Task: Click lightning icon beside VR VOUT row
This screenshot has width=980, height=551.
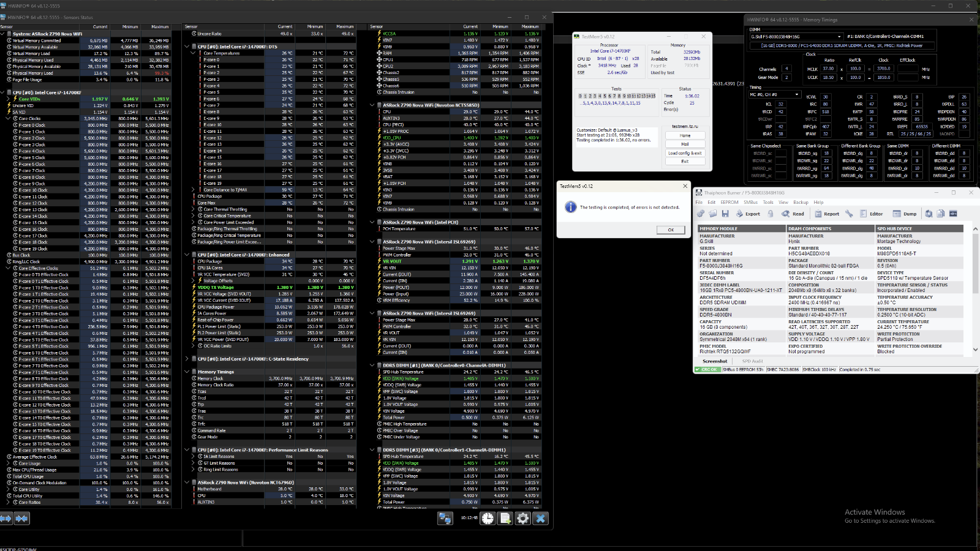Action: pyautogui.click(x=379, y=261)
